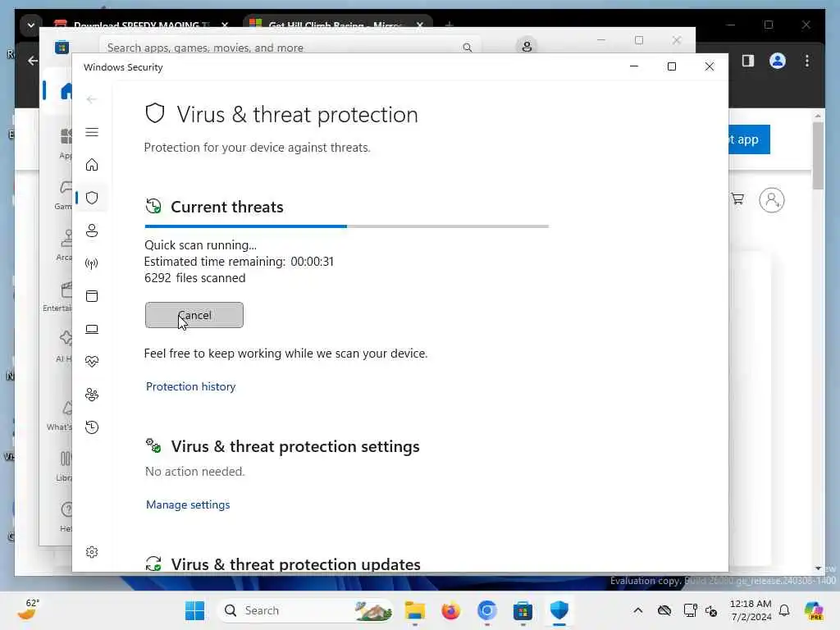Cancel the running quick scan
Screen dimensions: 840x630
pos(194,315)
